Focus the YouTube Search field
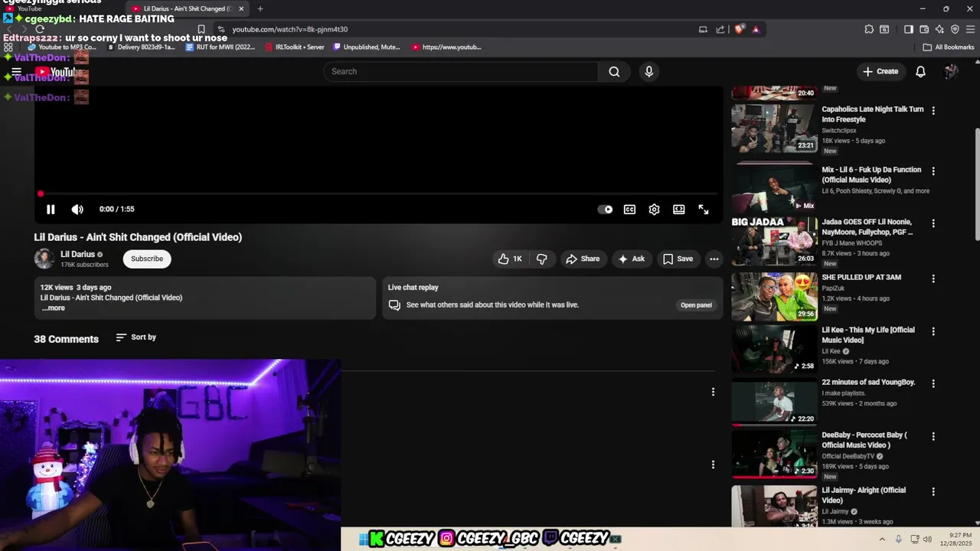This screenshot has width=980, height=551. coord(461,71)
